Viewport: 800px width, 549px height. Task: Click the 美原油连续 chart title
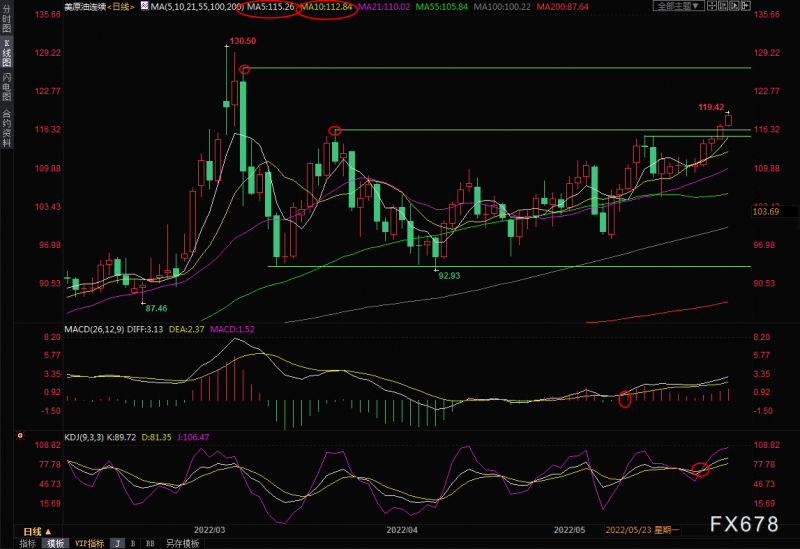tap(85, 7)
